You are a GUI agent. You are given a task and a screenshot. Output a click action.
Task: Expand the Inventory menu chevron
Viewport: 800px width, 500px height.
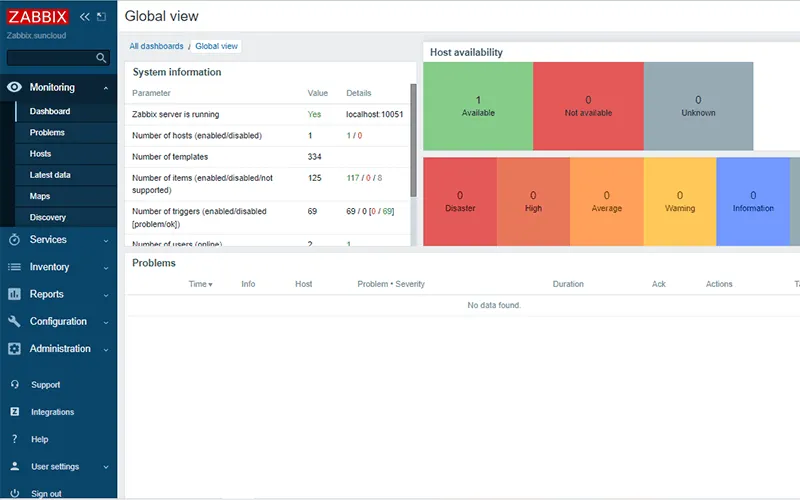click(x=106, y=267)
